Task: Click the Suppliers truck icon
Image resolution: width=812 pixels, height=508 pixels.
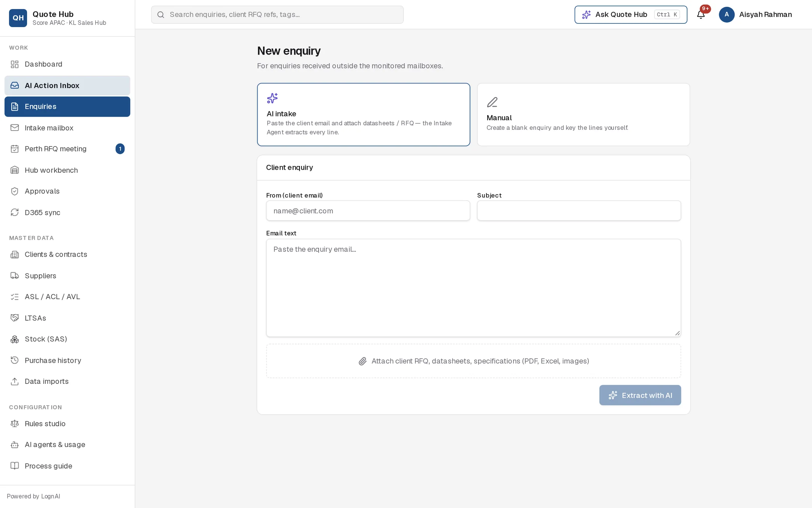Action: (15, 276)
